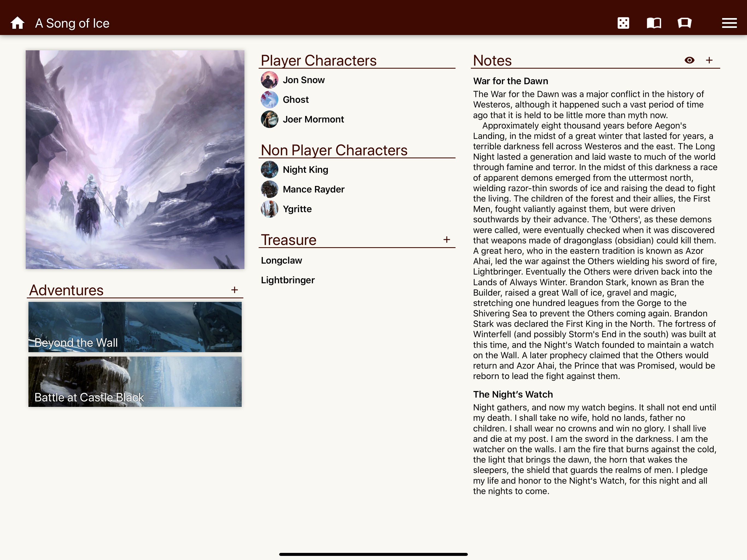Open Night King character name
747x560 pixels.
(305, 170)
